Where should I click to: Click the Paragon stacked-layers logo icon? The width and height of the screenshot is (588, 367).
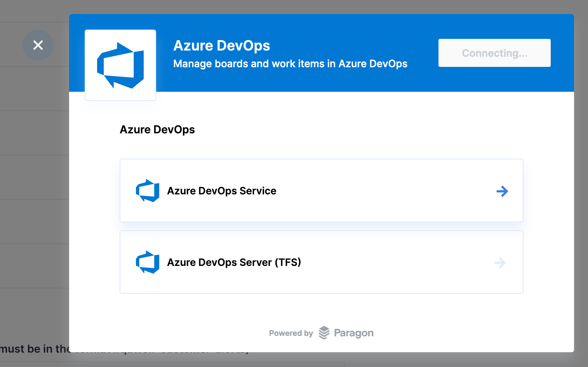(x=324, y=333)
